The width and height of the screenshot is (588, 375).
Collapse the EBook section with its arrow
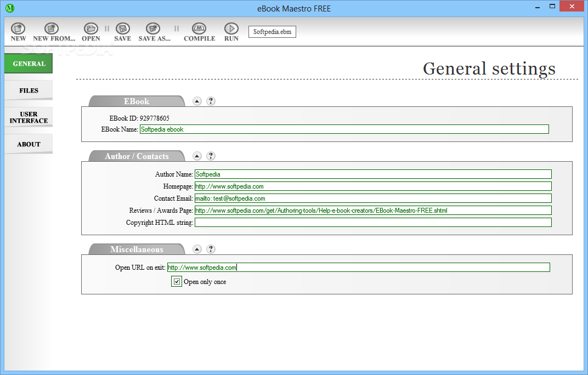(197, 101)
